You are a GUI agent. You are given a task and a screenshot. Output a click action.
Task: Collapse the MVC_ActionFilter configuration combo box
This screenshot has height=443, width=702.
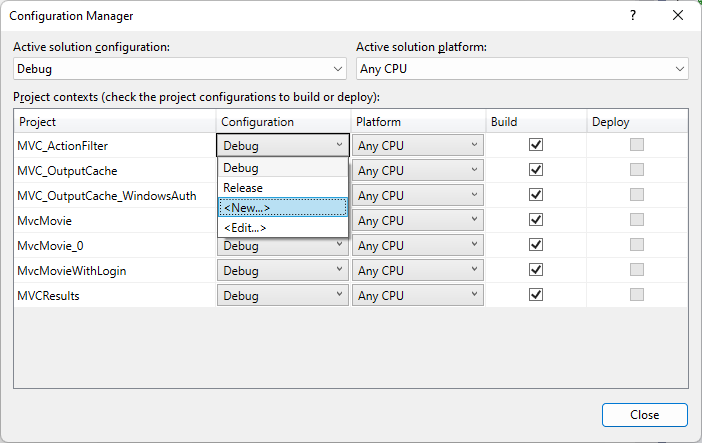(x=283, y=145)
